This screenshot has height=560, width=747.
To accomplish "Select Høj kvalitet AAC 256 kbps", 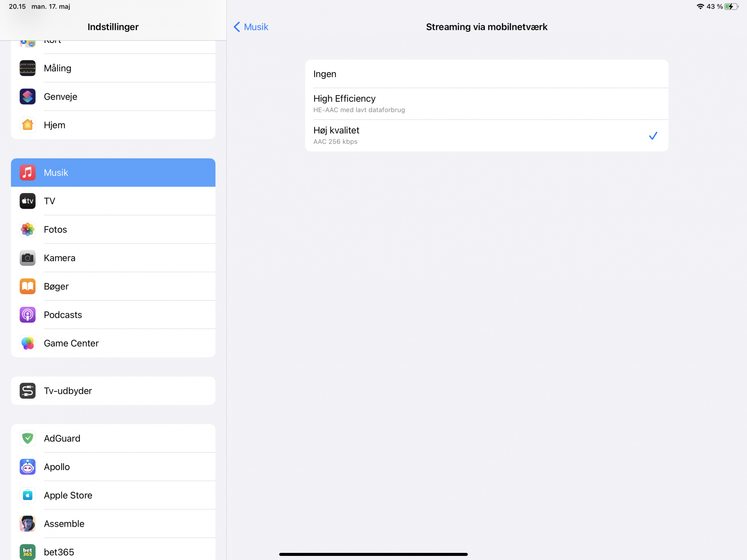I will [x=486, y=136].
